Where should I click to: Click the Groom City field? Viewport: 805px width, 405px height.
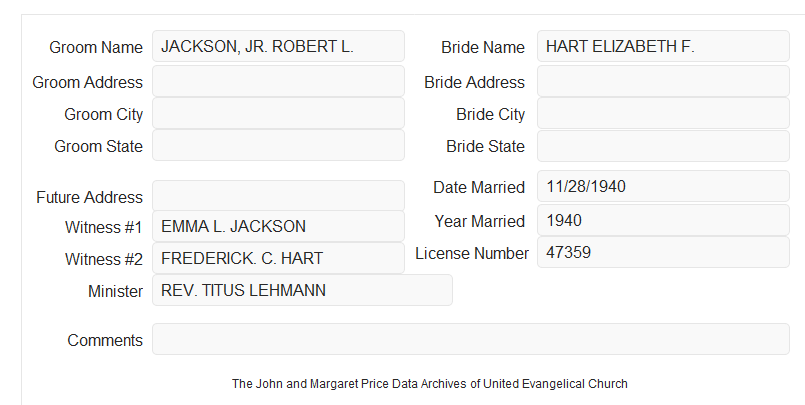pyautogui.click(x=278, y=113)
